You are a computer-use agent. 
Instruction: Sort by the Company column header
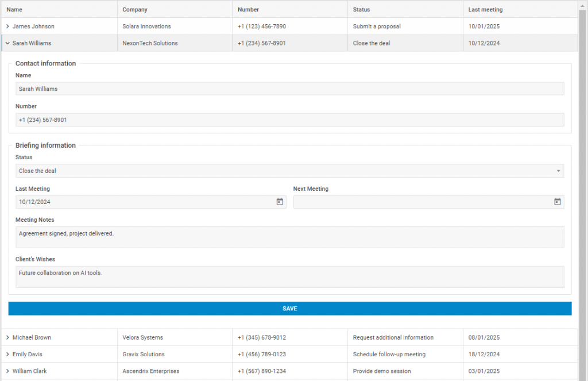[135, 10]
